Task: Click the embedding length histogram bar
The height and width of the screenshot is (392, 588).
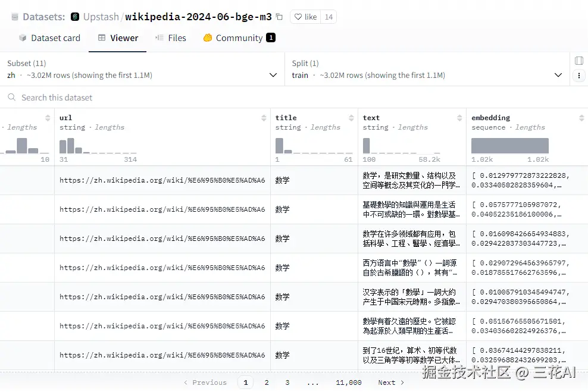Action: tap(509, 146)
